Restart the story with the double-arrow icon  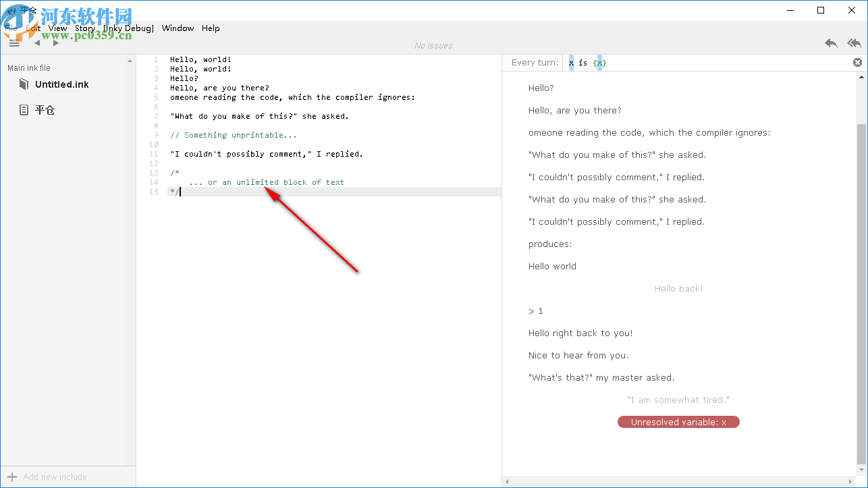point(855,43)
